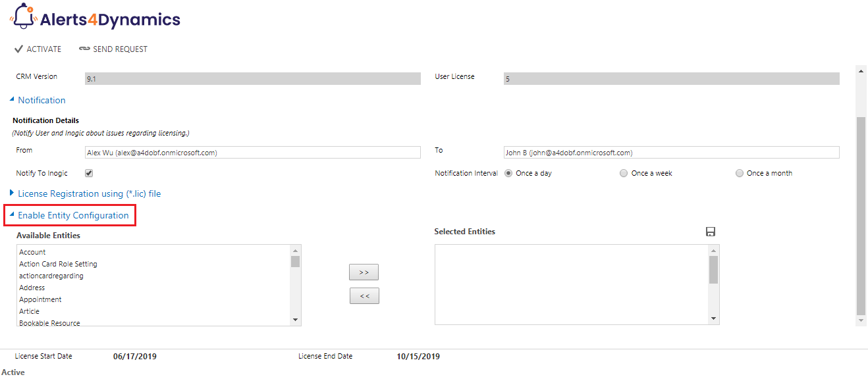Click the Selected Entities list scroll-up arrow
This screenshot has height=379, width=868.
[x=713, y=251]
